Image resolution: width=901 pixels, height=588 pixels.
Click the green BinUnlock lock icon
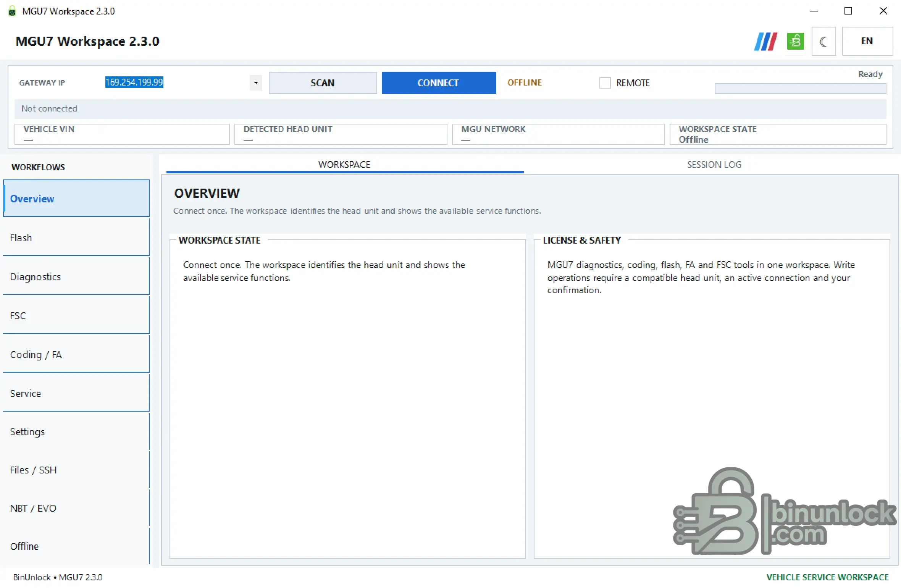click(795, 41)
